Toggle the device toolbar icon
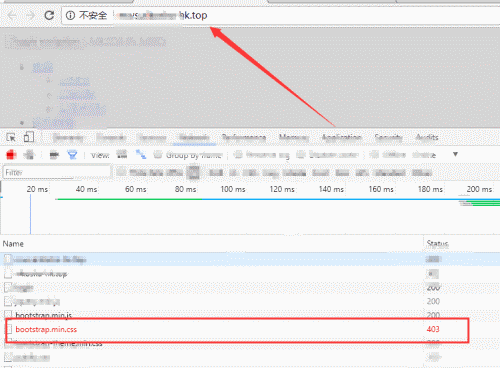Screen dimensions: 500x368 click(29, 137)
